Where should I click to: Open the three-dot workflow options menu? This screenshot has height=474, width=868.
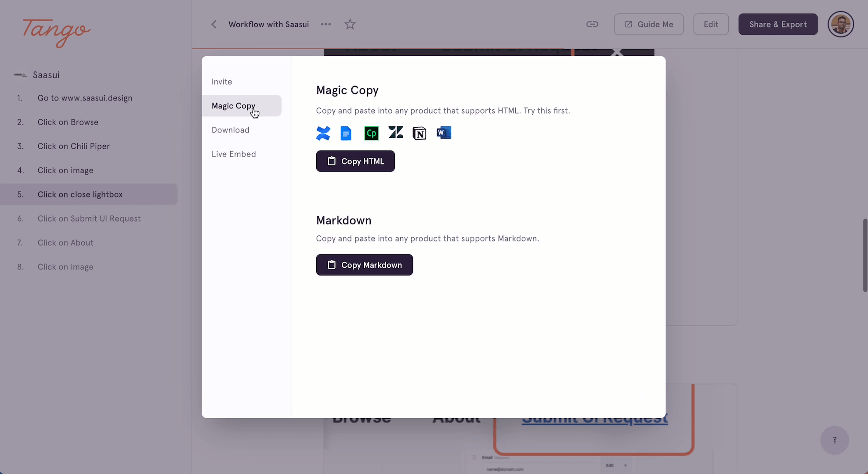[326, 25]
